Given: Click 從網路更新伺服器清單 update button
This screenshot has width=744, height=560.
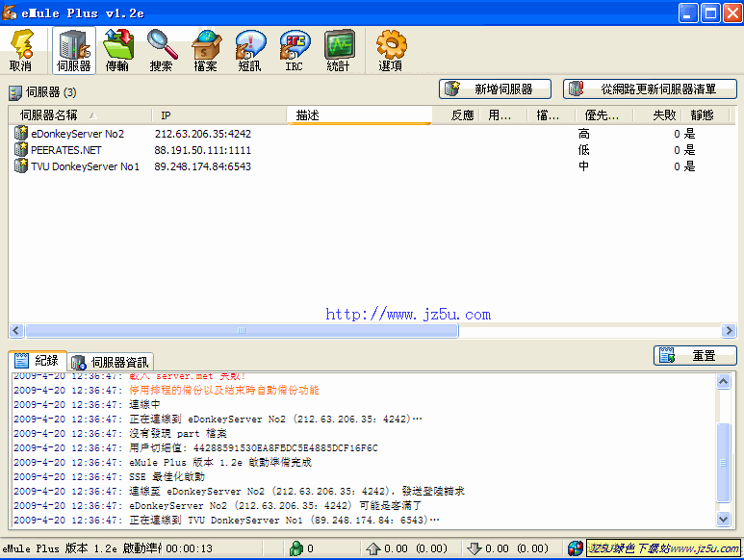Looking at the screenshot, I should (650, 89).
